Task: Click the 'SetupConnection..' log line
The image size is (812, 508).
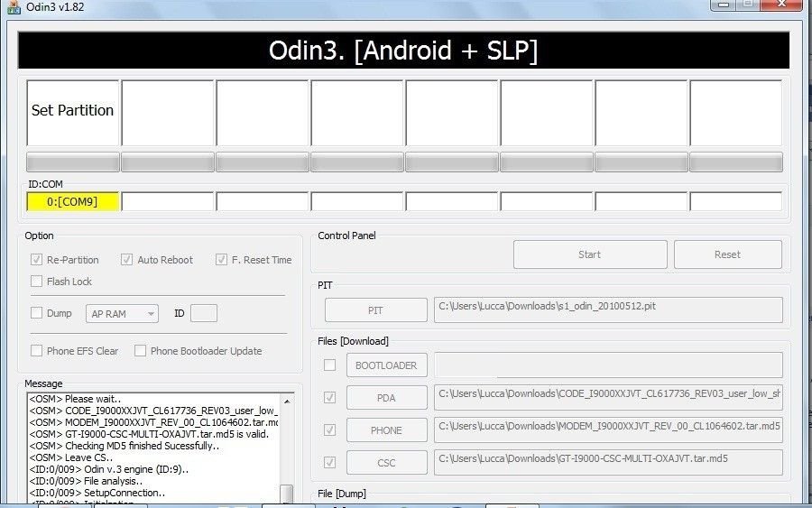Action: coord(97,493)
